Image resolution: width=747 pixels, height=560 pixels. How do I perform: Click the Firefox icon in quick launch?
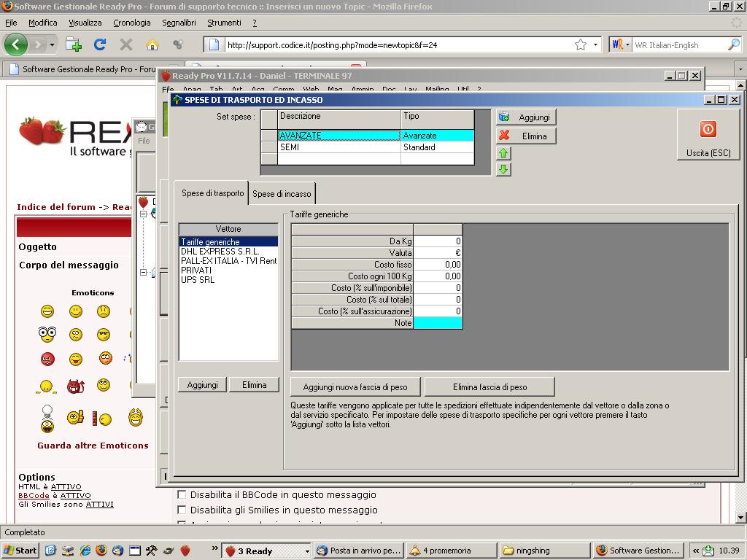tap(101, 551)
